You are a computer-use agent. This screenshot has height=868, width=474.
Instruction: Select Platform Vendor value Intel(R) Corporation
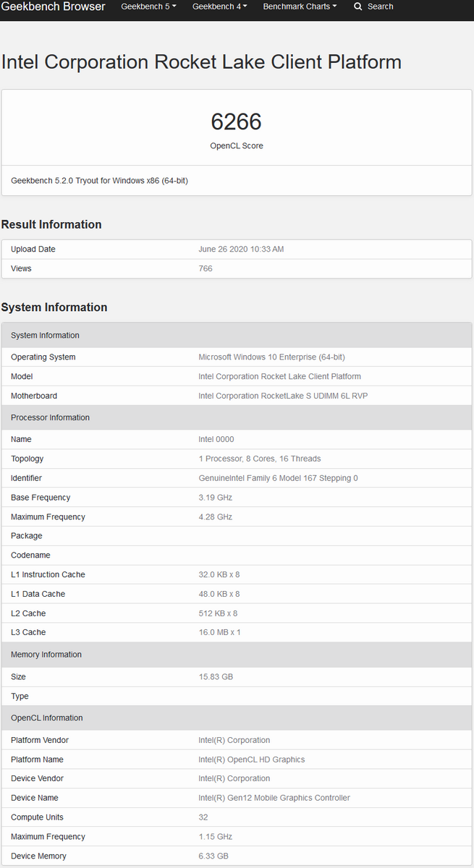pos(234,741)
